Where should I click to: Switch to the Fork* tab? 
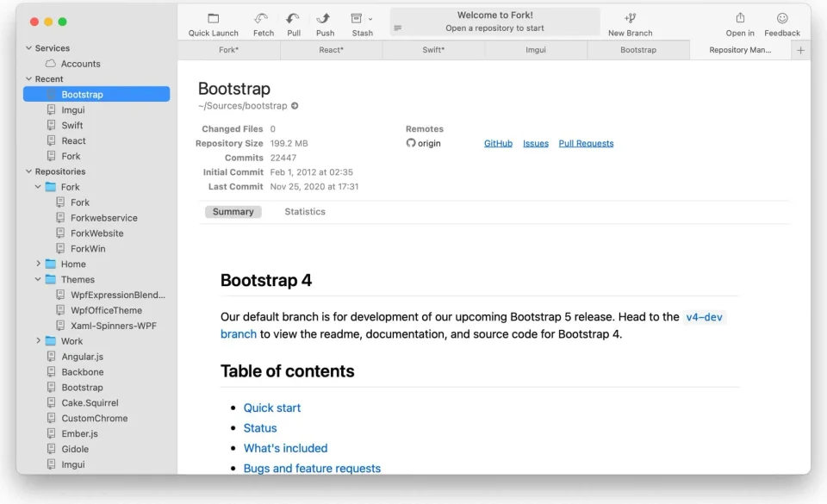(228, 50)
